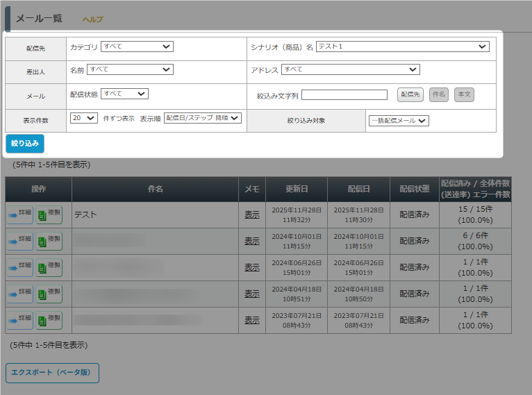
Task: Open 詳細 for the 2024年10月01日 mail
Action: [19, 241]
